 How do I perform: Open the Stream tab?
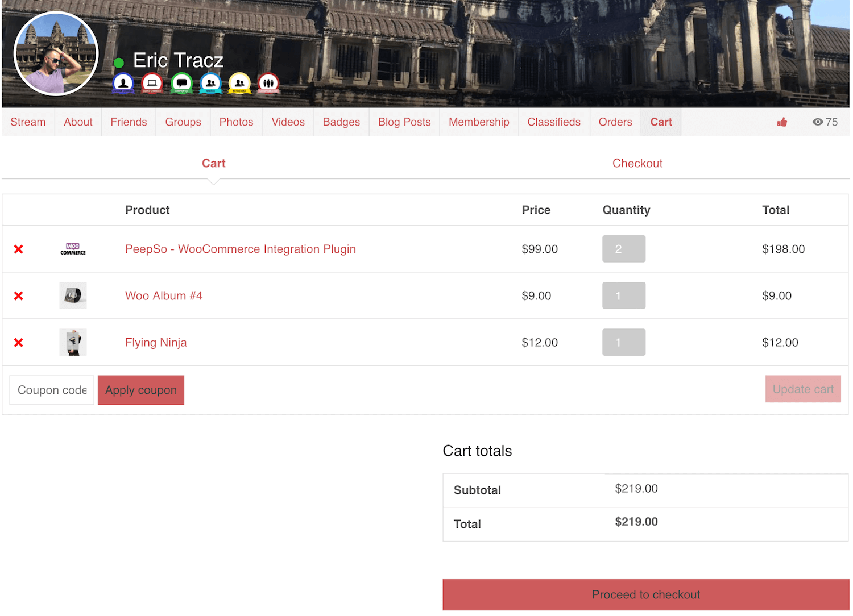point(28,122)
